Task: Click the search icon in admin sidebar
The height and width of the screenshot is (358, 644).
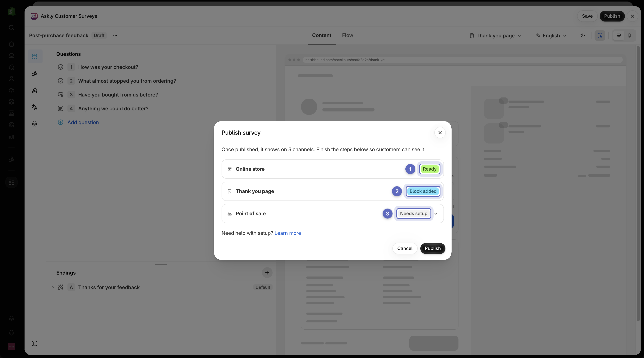Action: click(x=11, y=27)
